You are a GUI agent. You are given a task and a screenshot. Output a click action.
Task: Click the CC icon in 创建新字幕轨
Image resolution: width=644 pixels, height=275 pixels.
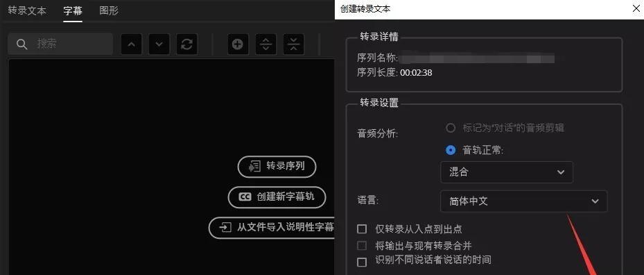245,197
